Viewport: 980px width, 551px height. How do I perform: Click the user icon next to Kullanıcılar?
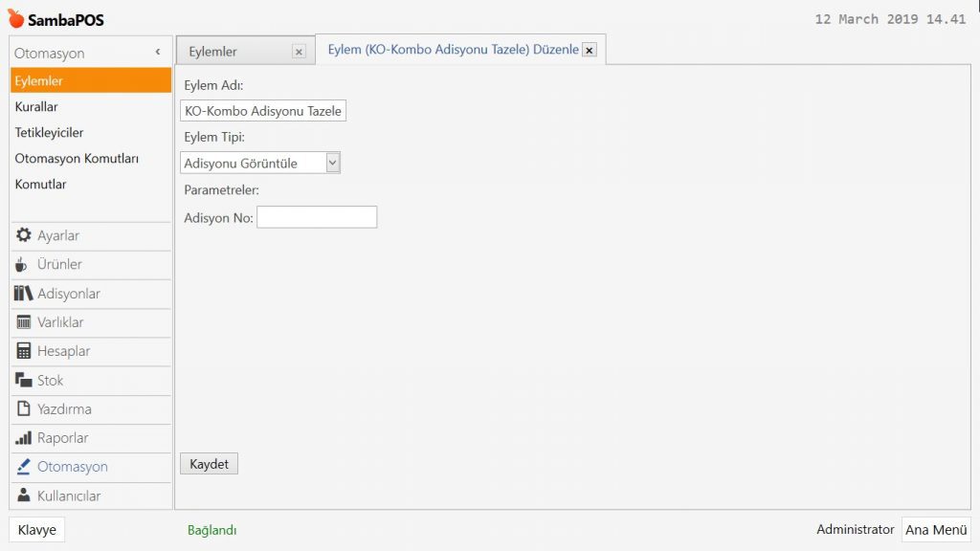[23, 496]
